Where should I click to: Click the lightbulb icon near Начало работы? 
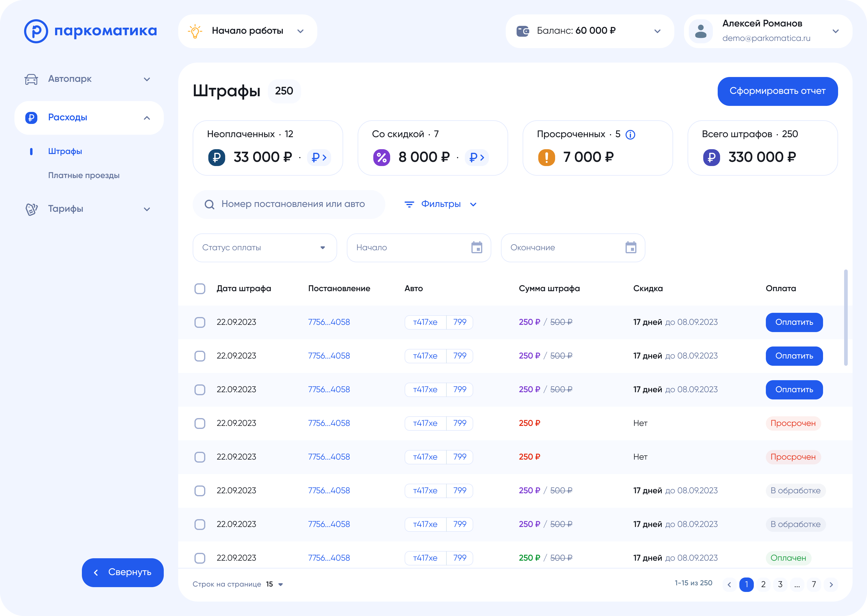[195, 31]
